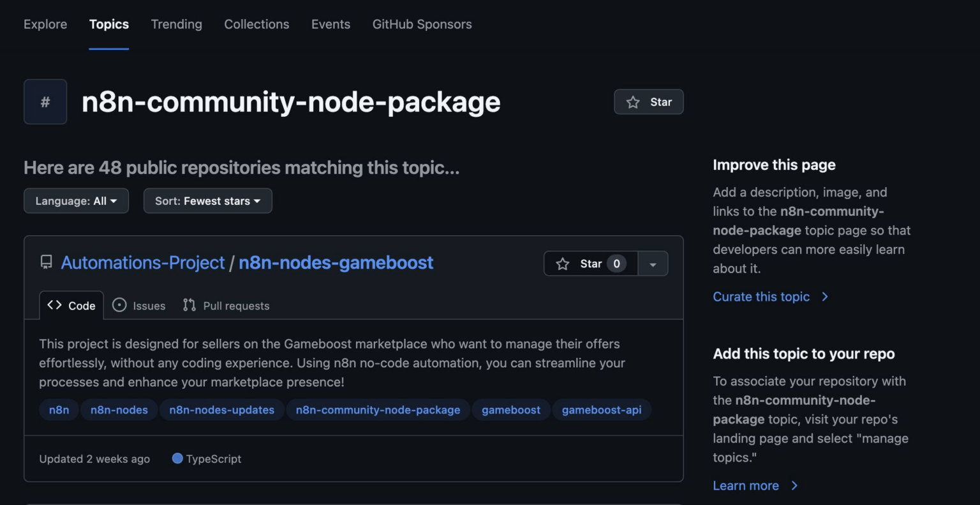Click the chevron after Learn more

click(x=794, y=486)
